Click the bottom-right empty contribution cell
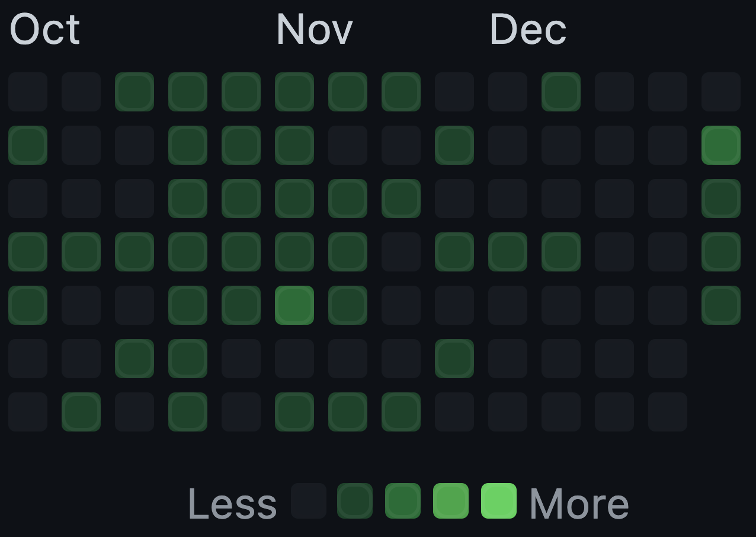Viewport: 756px width, 537px height. [x=668, y=412]
